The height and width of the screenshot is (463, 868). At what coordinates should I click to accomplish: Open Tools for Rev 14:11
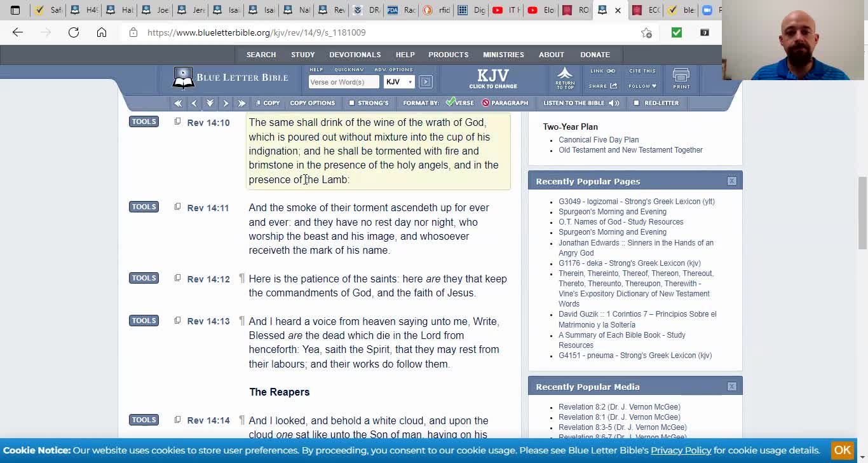[x=144, y=207]
